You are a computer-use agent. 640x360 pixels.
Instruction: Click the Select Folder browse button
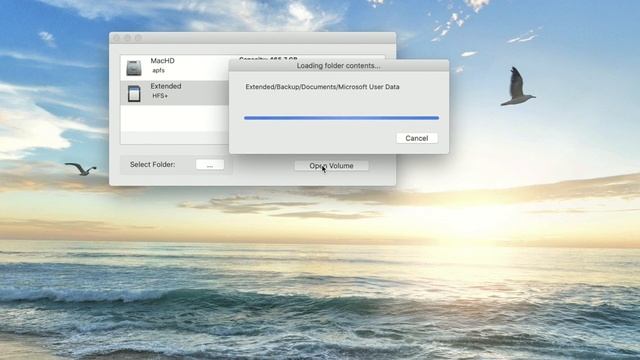point(210,164)
